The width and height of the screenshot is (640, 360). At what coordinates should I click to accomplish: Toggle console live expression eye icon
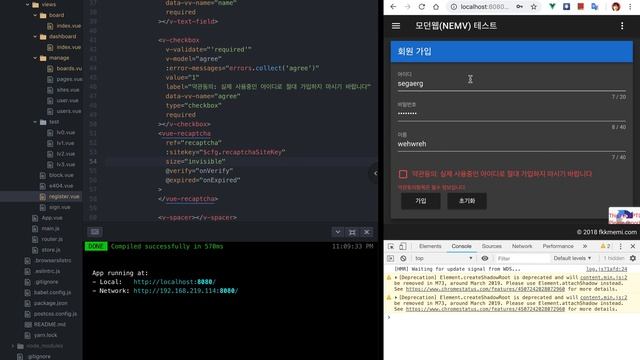(484, 258)
